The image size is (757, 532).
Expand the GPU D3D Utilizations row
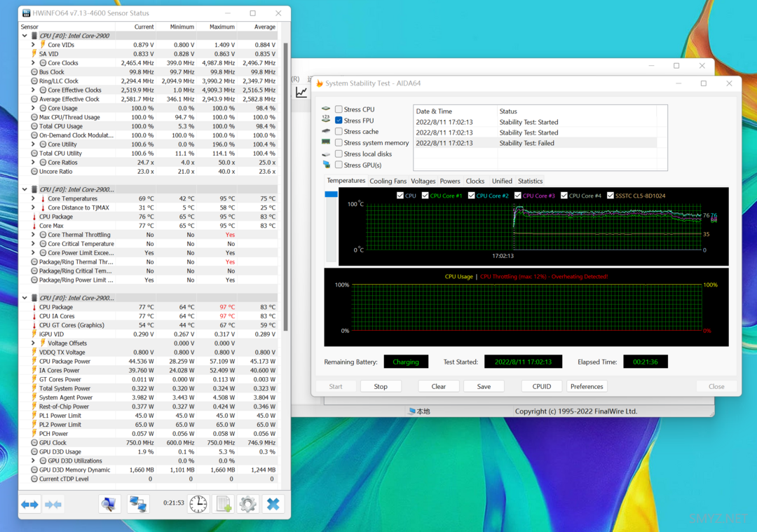(34, 461)
